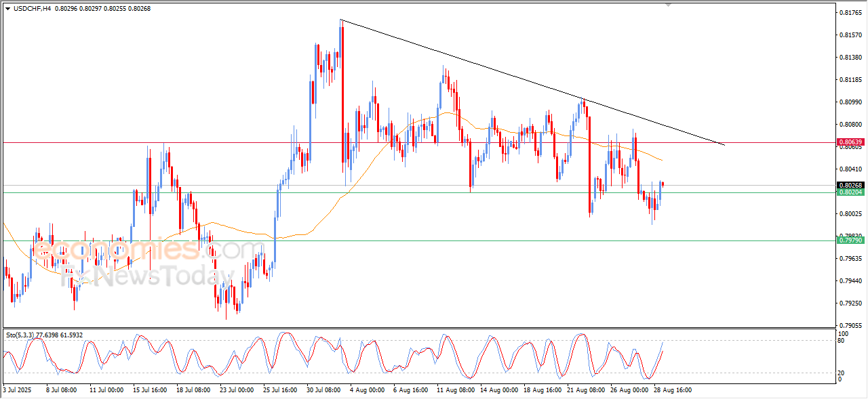Click the 0.81765 price axis label
Image resolution: width=868 pixels, height=399 pixels.
coord(850,13)
